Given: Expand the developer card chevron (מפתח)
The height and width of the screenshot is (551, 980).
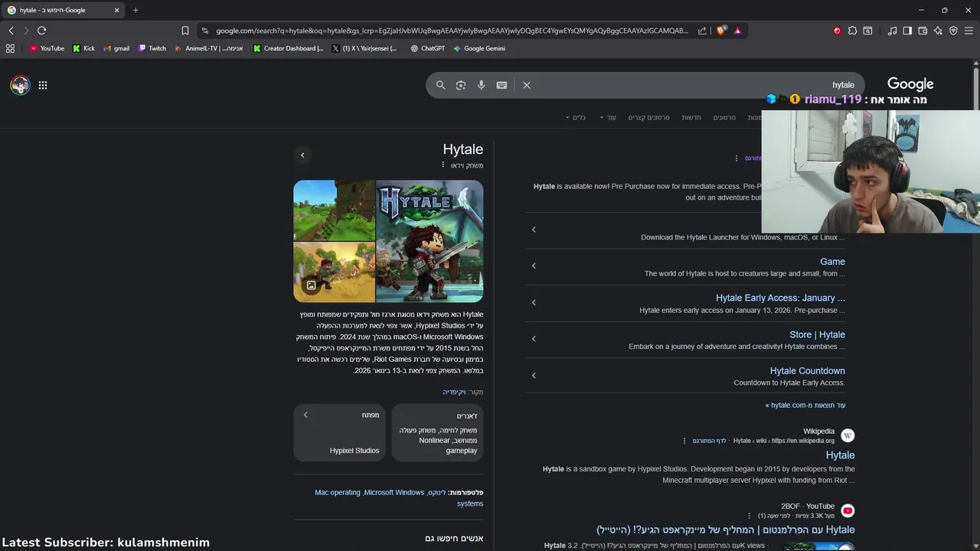Looking at the screenshot, I should point(305,415).
